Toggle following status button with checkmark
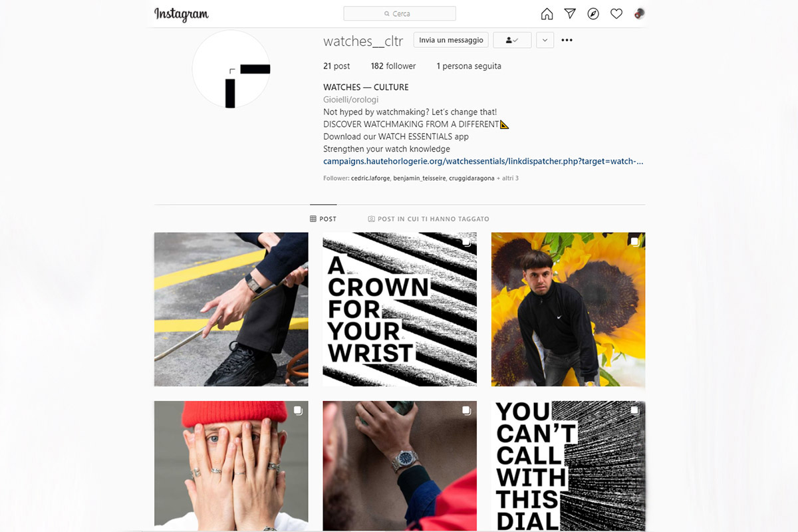The image size is (798, 532). (512, 40)
